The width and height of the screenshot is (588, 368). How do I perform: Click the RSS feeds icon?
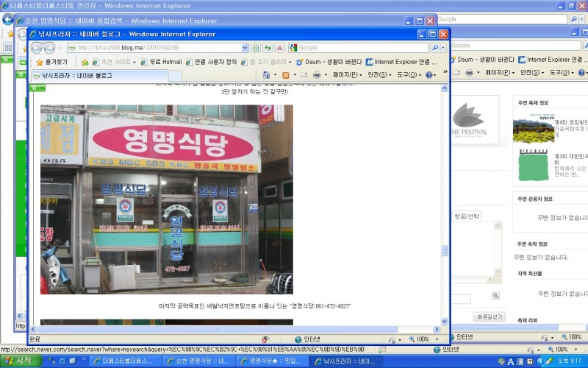point(286,75)
